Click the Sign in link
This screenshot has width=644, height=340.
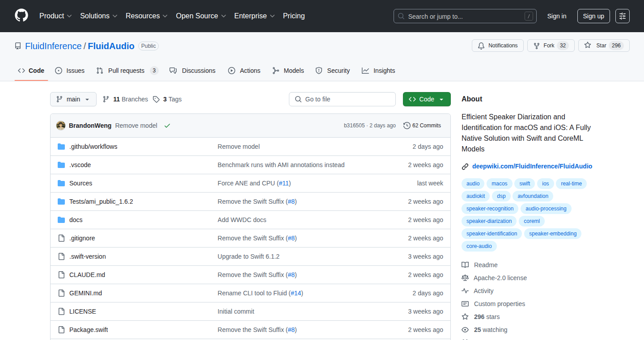pos(557,16)
